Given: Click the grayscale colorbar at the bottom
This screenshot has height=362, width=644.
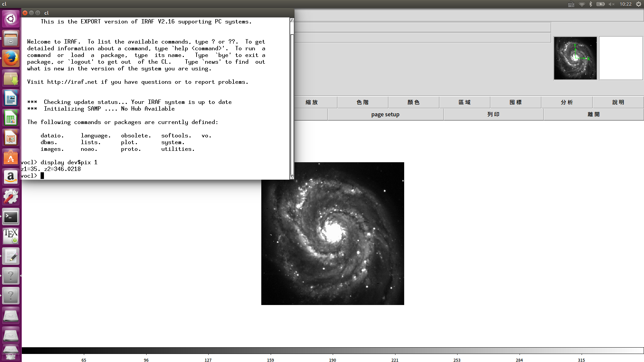Looking at the screenshot, I should (x=332, y=351).
